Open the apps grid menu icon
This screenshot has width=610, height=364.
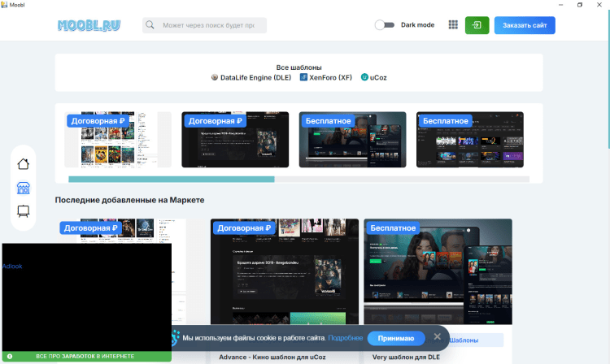point(453,25)
